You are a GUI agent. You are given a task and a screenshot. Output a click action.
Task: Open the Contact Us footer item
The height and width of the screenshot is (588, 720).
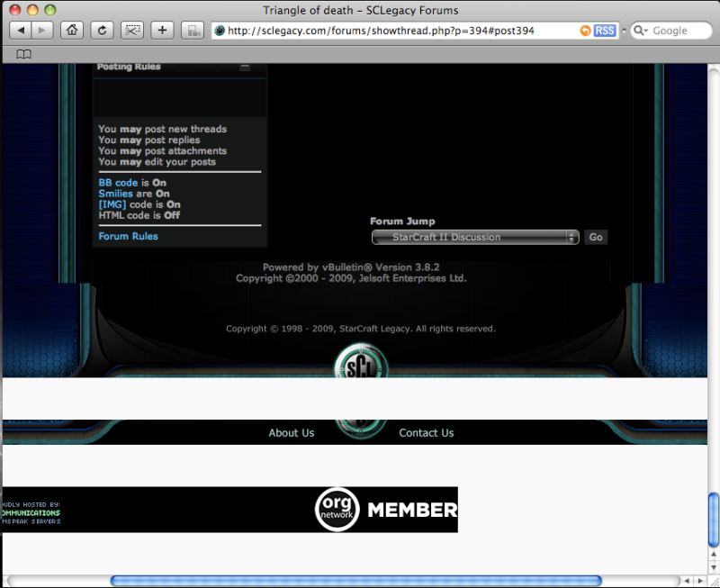click(x=426, y=433)
